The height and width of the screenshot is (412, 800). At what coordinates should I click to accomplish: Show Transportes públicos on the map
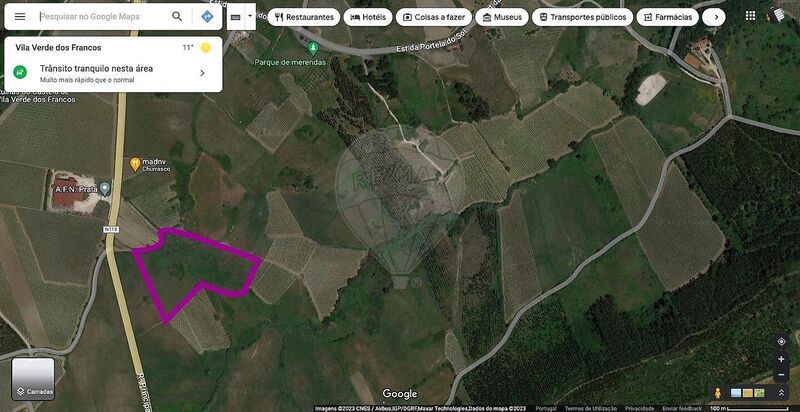click(x=583, y=17)
